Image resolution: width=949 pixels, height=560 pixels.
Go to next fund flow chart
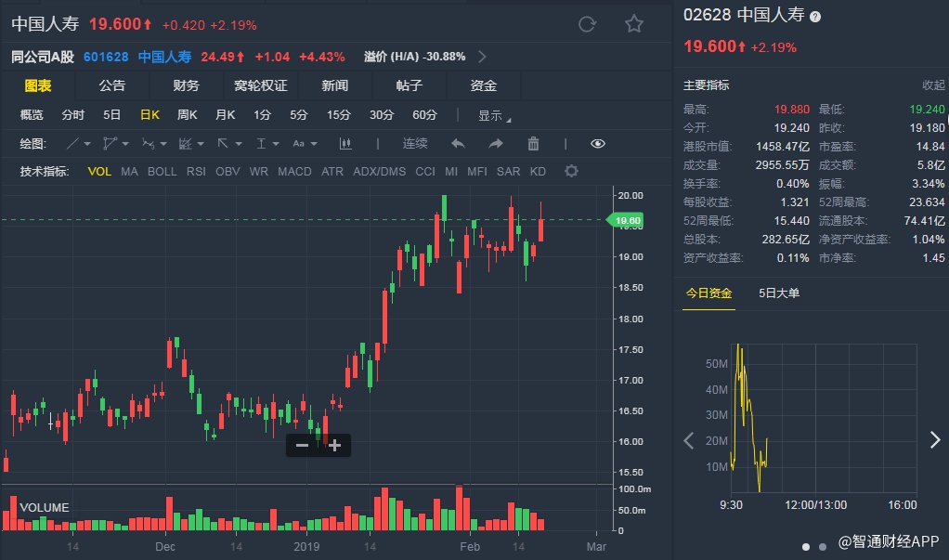click(935, 439)
